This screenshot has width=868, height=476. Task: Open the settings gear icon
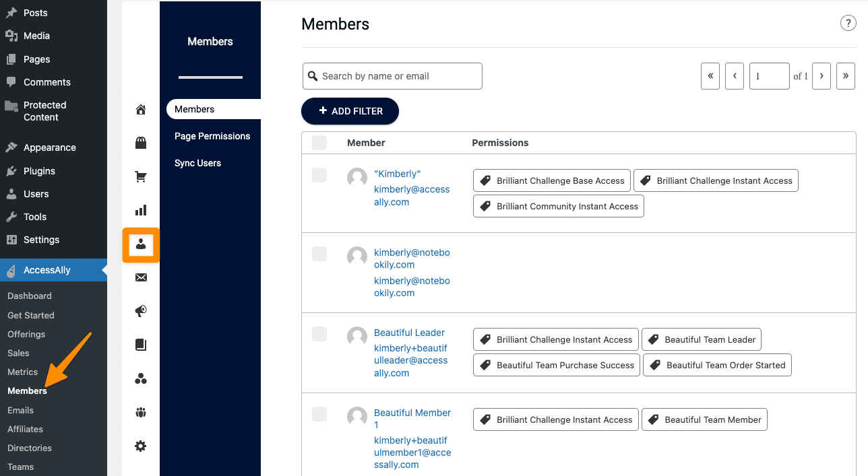click(141, 446)
